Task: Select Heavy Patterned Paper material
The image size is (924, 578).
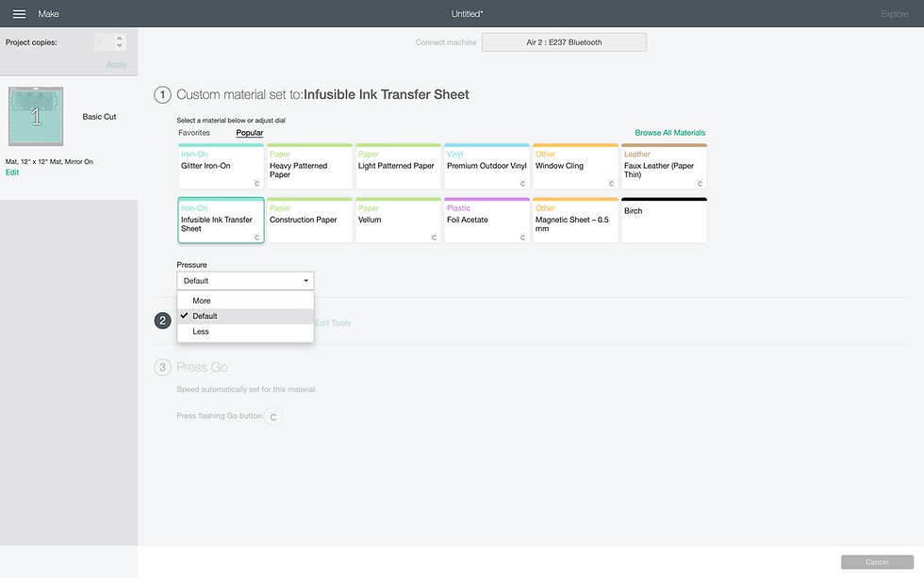Action: 309,166
